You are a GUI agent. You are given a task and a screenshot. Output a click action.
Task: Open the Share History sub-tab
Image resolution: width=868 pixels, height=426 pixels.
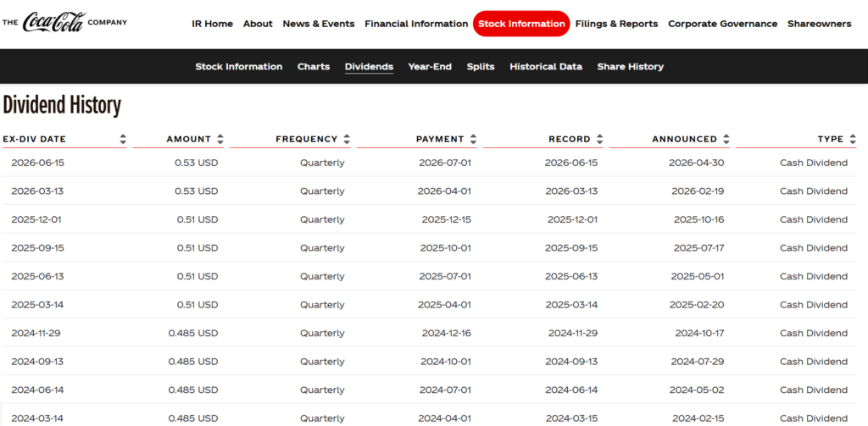point(630,66)
